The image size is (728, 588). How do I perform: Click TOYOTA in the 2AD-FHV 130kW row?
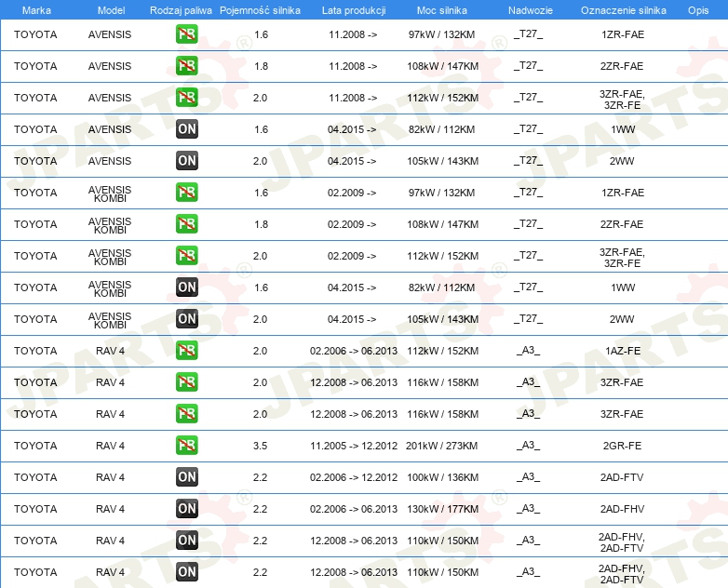tap(35, 509)
